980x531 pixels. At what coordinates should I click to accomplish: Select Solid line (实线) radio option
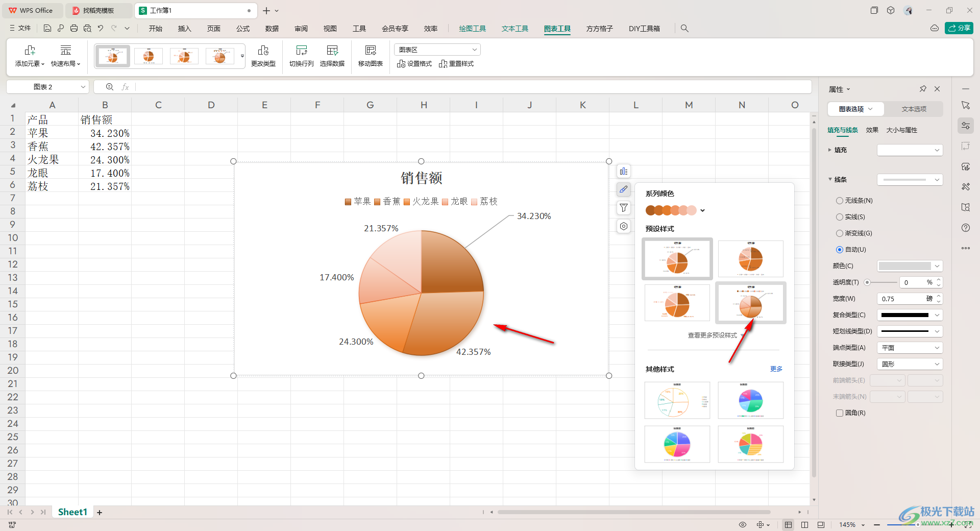pos(840,217)
